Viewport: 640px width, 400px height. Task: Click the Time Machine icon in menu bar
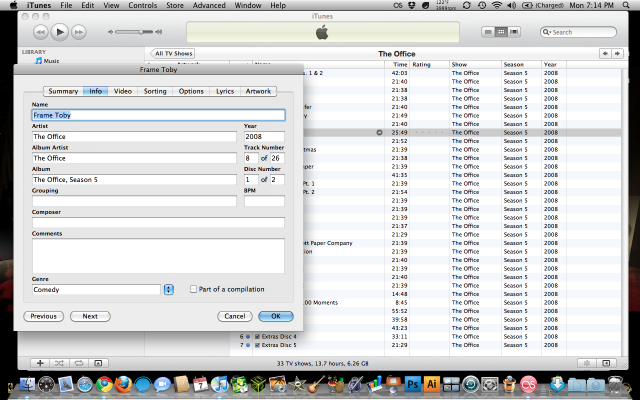point(482,5)
